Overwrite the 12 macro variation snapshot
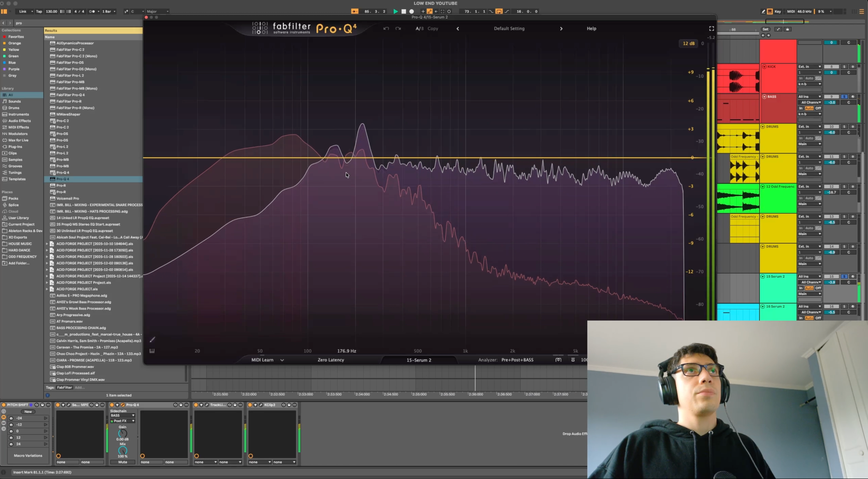 point(11,438)
